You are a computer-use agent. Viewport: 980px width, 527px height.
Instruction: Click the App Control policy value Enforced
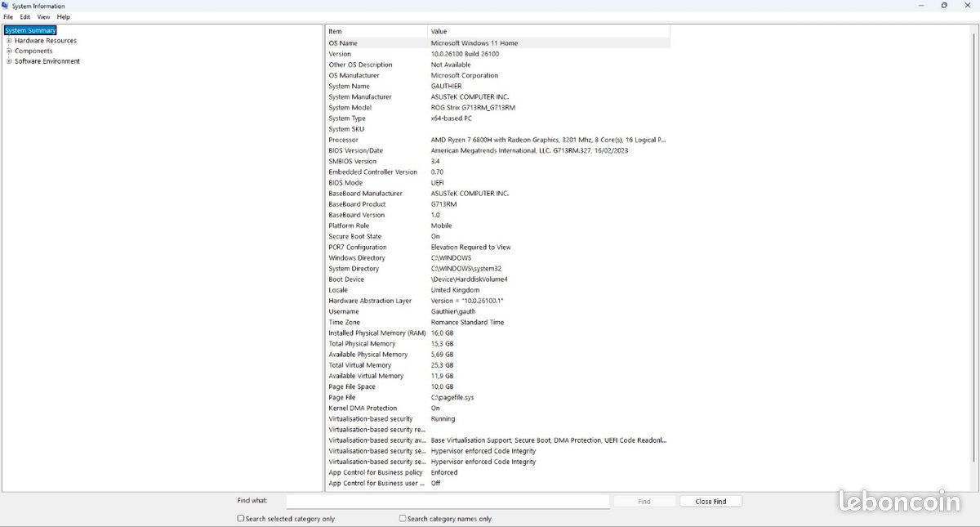444,472
